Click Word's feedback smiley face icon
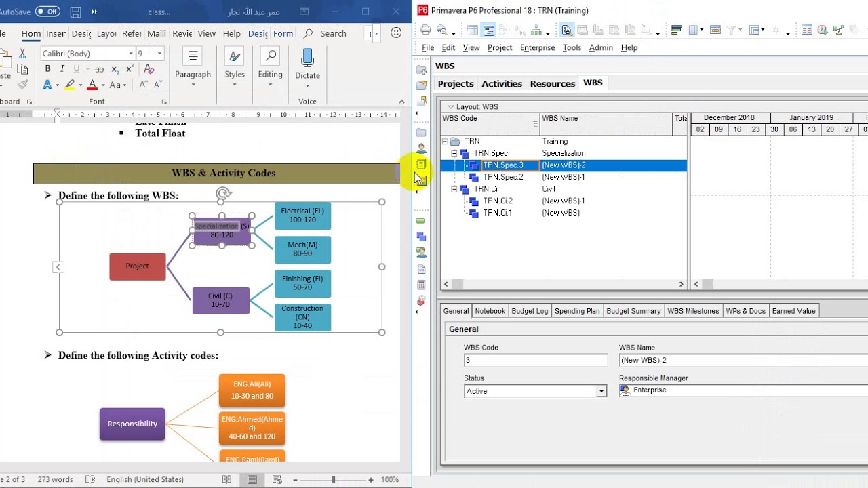Screen dimensions: 868x488 click(397, 33)
